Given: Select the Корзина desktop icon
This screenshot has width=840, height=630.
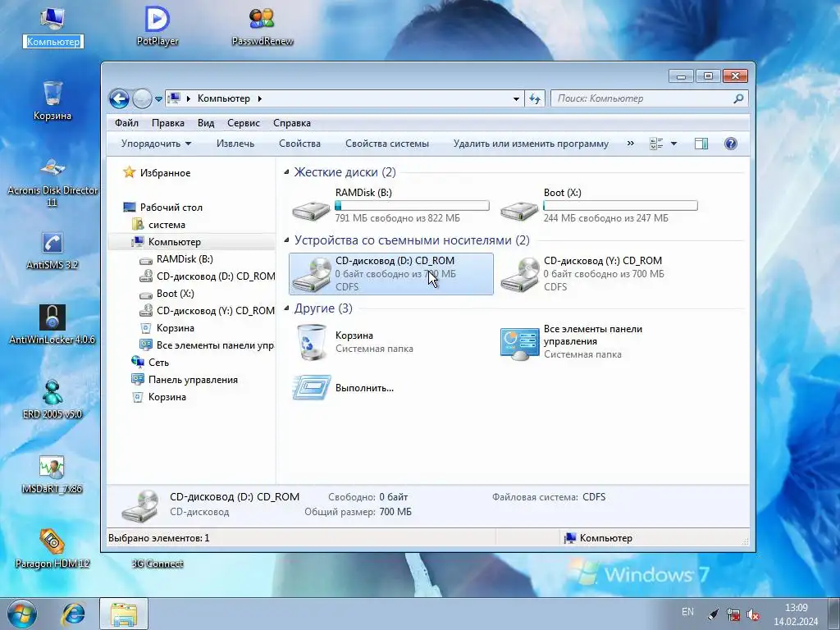Looking at the screenshot, I should [52, 101].
